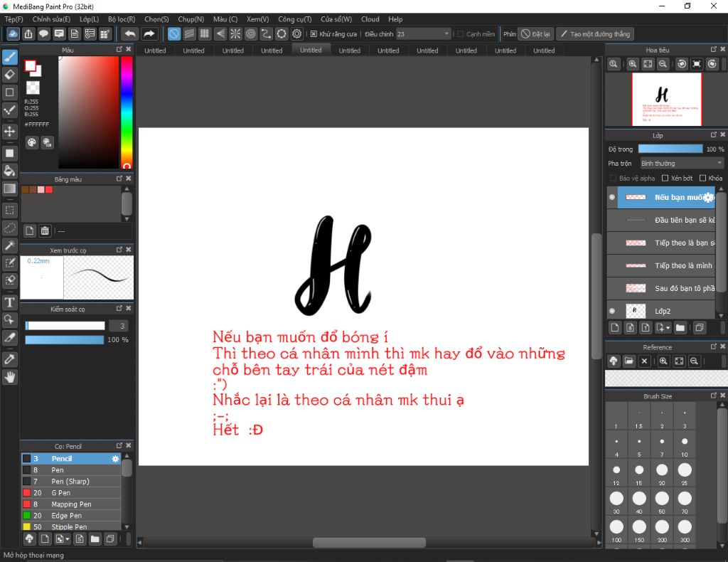Click the Undo arrow in the toolbar
The width and height of the screenshot is (728, 562).
coord(131,34)
